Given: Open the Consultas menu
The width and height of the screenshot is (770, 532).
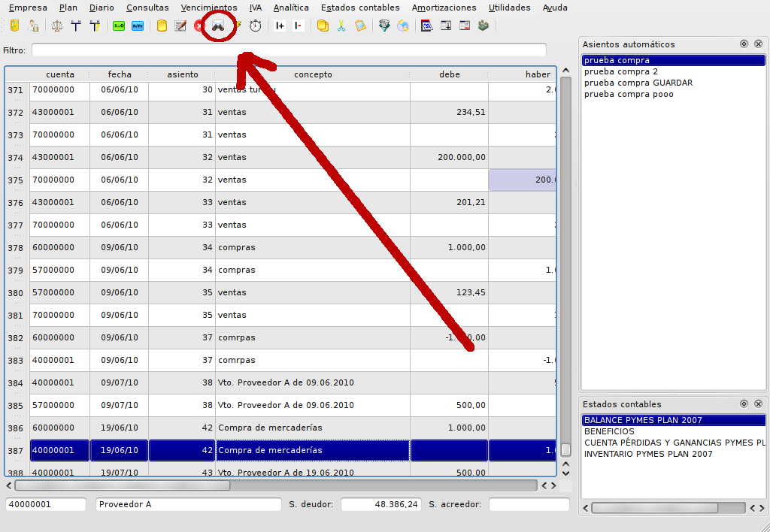Looking at the screenshot, I should 147,8.
